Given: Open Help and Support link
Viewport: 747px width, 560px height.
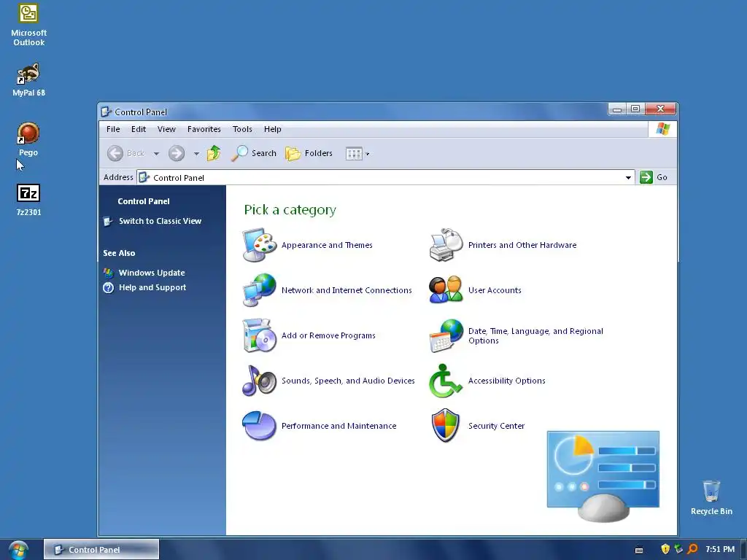Looking at the screenshot, I should [x=152, y=287].
